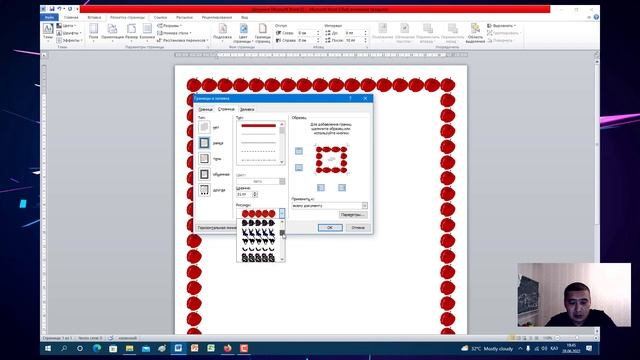
Task: Click Microsoft Edge icon on taskbar
Action: (x=97, y=349)
